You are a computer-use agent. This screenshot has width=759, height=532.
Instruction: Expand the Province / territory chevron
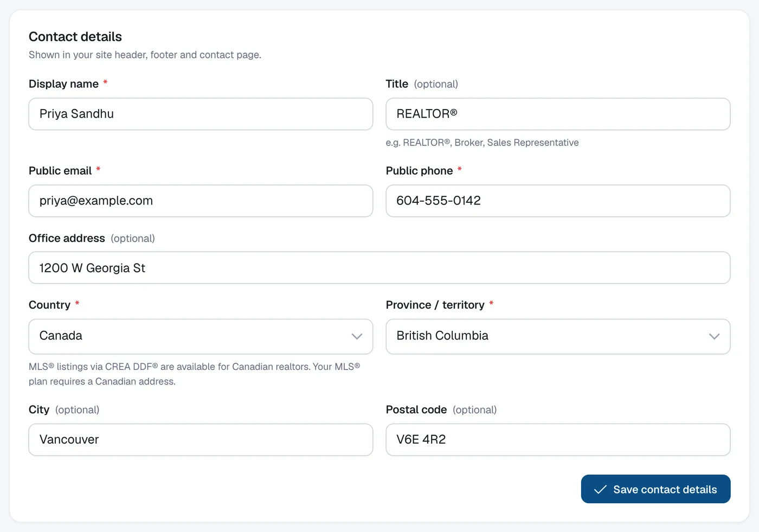coord(714,336)
